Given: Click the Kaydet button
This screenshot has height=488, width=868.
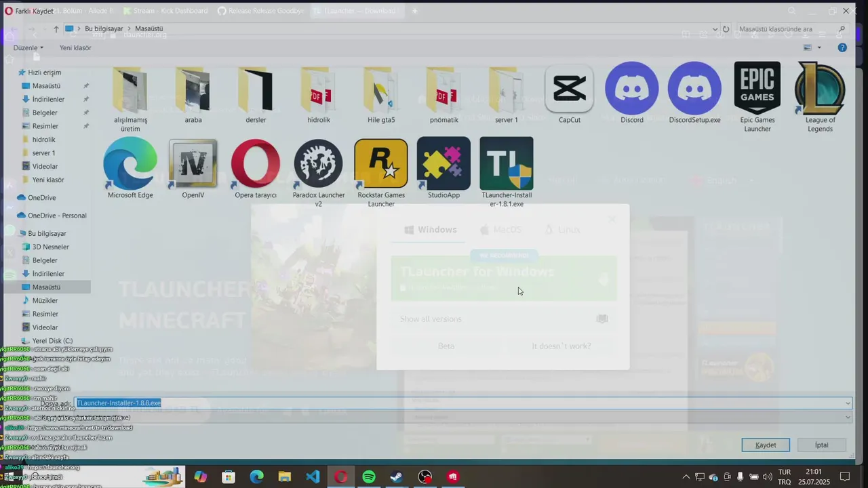Looking at the screenshot, I should coord(766,445).
